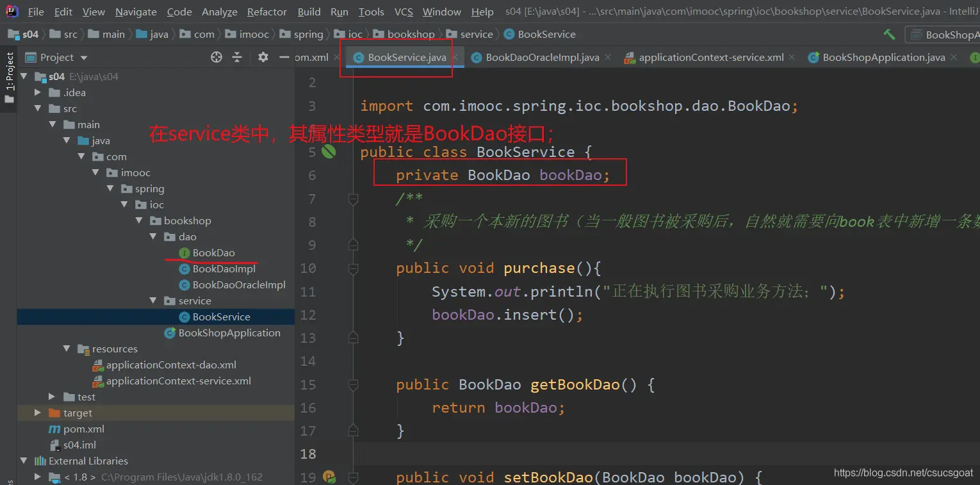Screen dimensions: 980x485
Task: Click the gutter icon beside setBookDao on line 19
Action: (x=329, y=477)
